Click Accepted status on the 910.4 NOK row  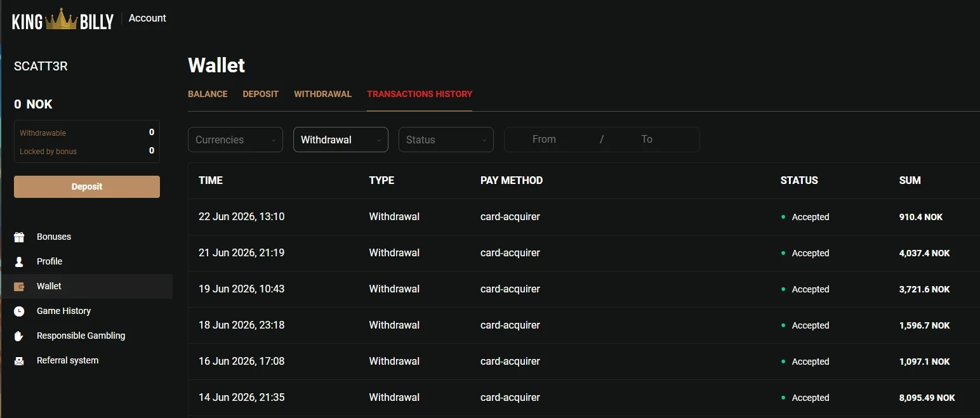(811, 217)
